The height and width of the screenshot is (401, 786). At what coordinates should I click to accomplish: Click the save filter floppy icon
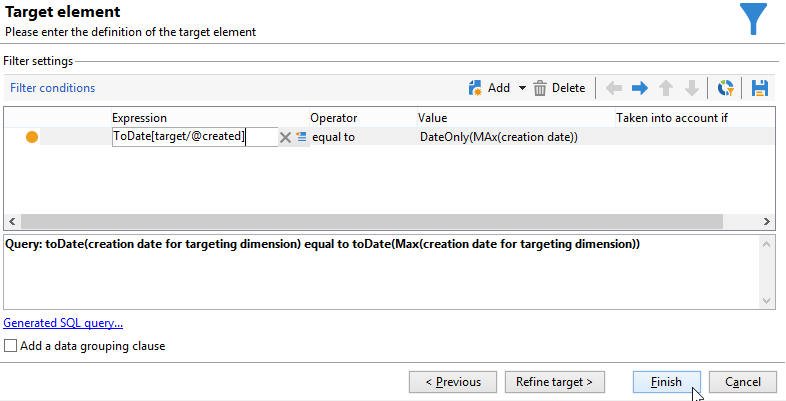tap(759, 88)
